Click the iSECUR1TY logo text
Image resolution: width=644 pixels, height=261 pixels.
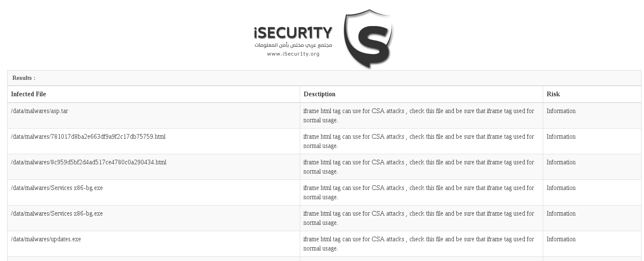[x=293, y=32]
